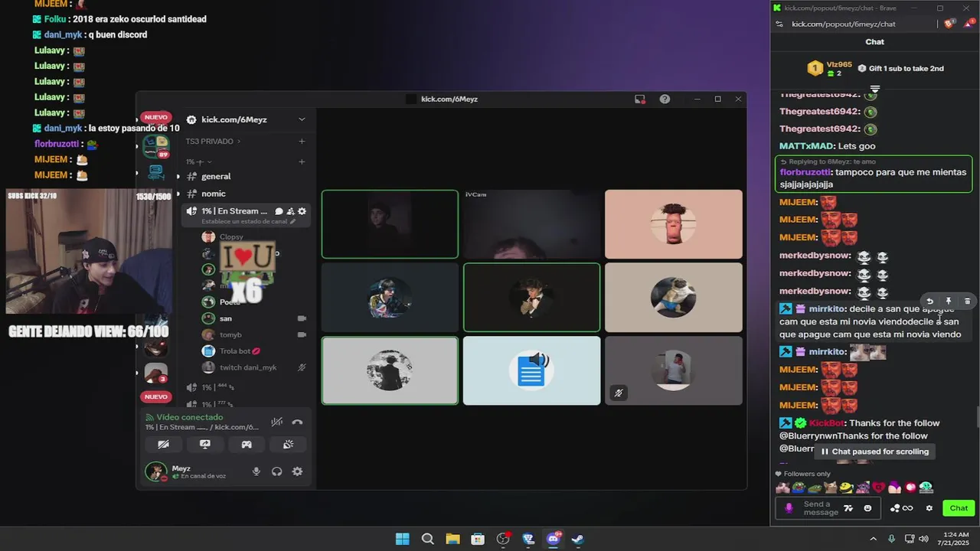This screenshot has width=980, height=551.
Task: Click invite people icon on En Stream channel
Action: (x=291, y=211)
